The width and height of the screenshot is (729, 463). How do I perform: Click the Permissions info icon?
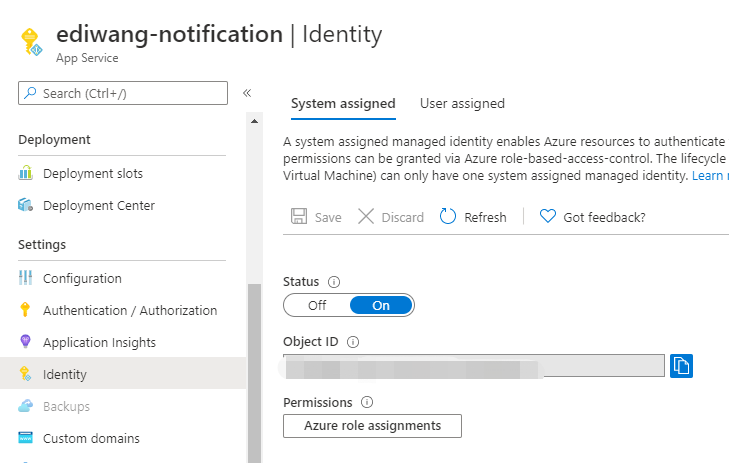click(x=367, y=402)
